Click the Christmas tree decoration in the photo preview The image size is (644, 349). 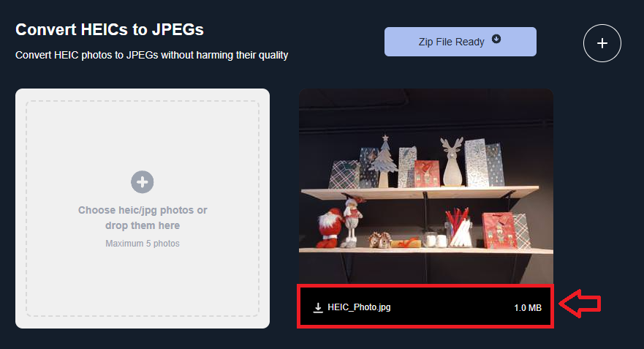pyautogui.click(x=384, y=161)
